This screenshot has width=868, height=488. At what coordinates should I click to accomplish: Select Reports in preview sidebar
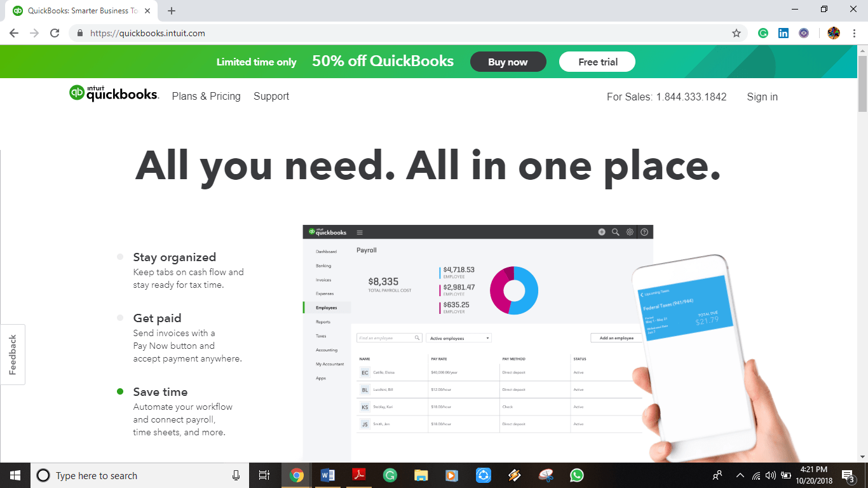pos(323,322)
